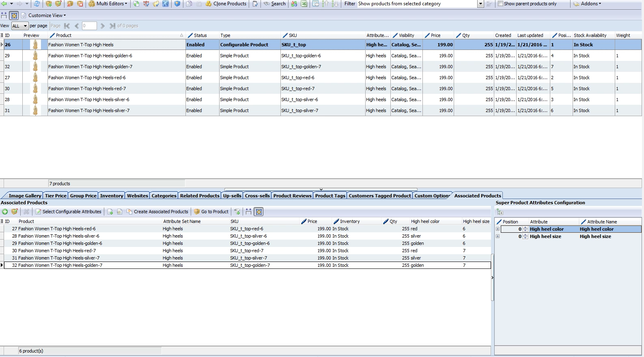644x357 pixels.
Task: Click the filter funnel icon in associated toolbar
Action: [x=237, y=212]
